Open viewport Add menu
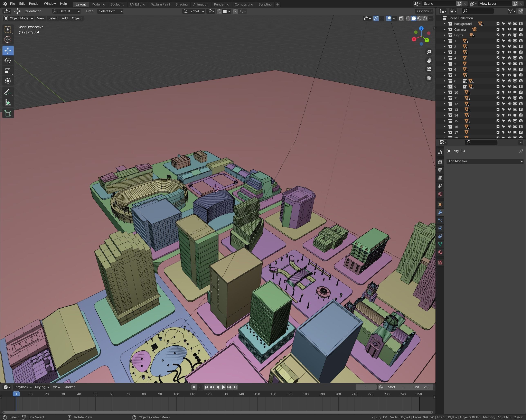The image size is (526, 420). pyautogui.click(x=65, y=18)
